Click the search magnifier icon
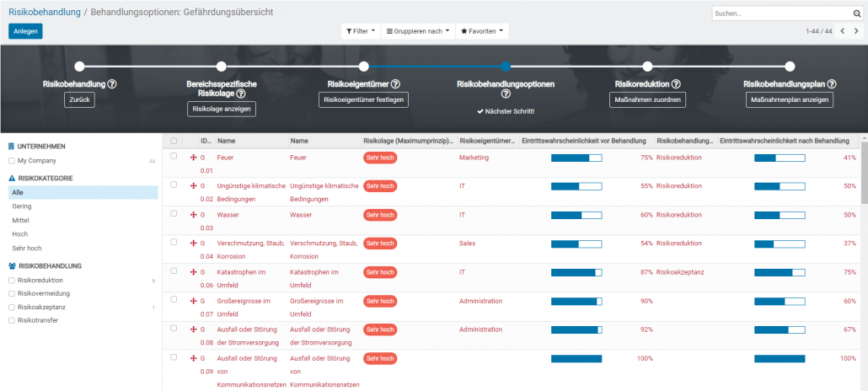The width and height of the screenshot is (868, 391). point(857,13)
